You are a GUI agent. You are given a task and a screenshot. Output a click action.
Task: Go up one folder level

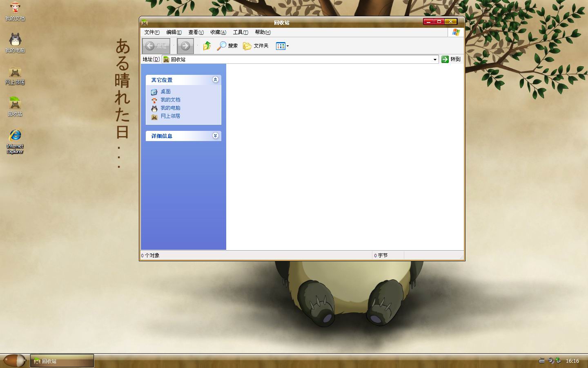pos(207,46)
